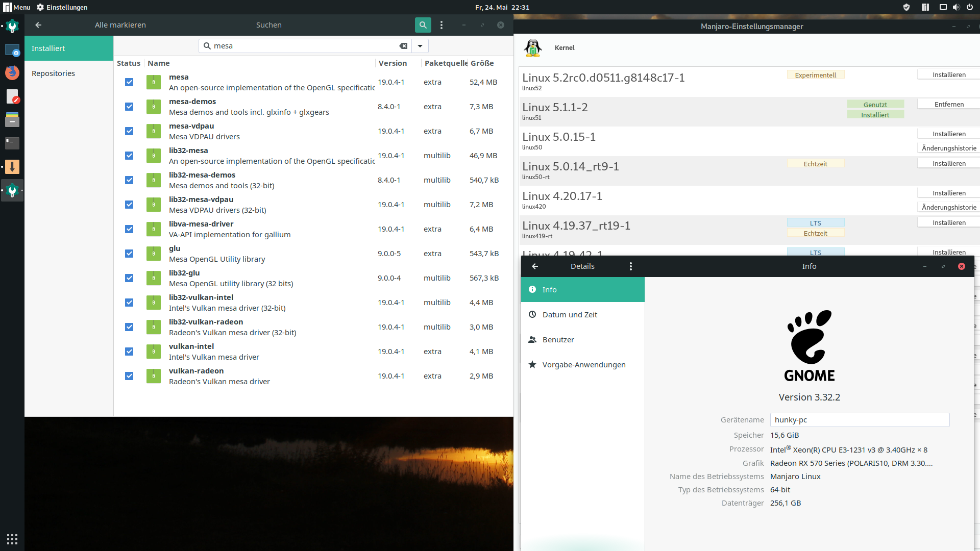The height and width of the screenshot is (551, 980).
Task: Expand the search history dropdown arrow
Action: point(420,46)
